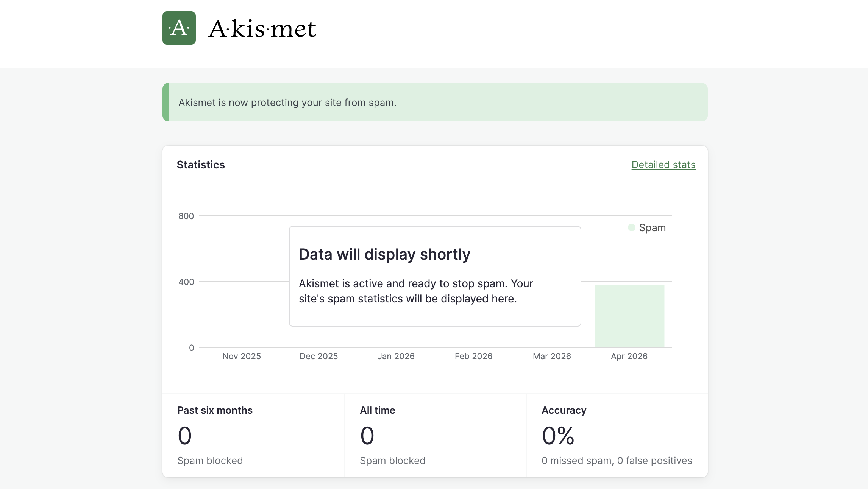868x489 pixels.
Task: Click 'Spam blocked' under All time
Action: point(393,461)
